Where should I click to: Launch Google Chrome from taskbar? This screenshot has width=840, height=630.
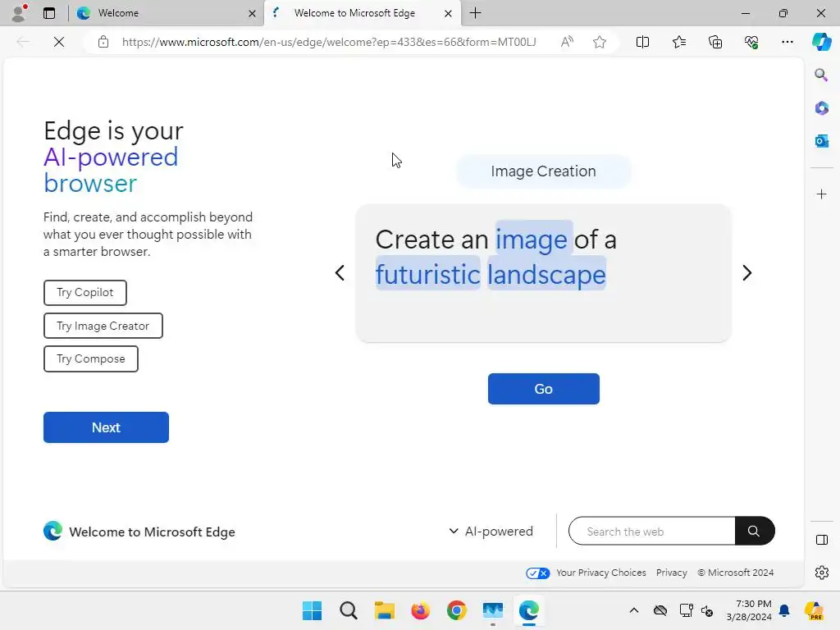click(456, 610)
